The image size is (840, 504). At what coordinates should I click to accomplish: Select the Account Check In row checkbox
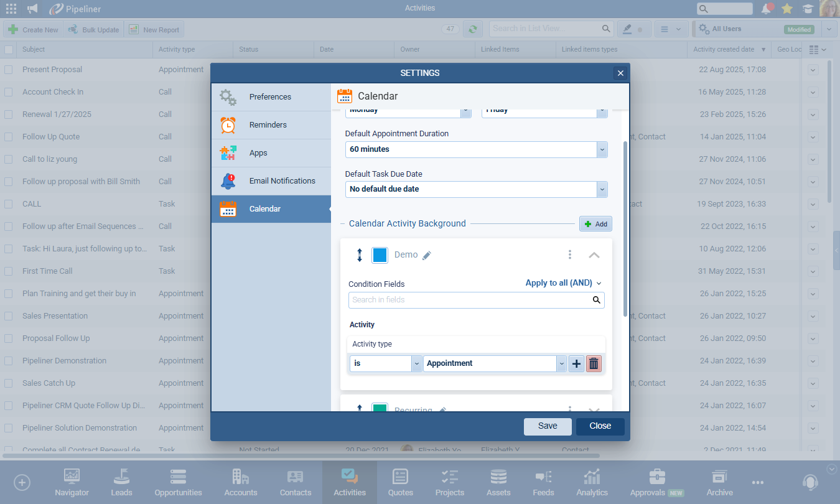9,92
